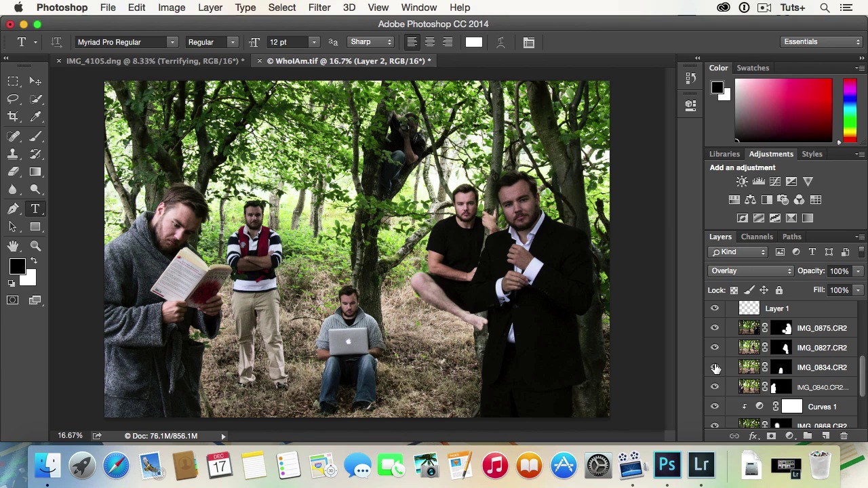Select the Rectangular Marquee tool
Screen dimensions: 868x488
pyautogui.click(x=13, y=81)
